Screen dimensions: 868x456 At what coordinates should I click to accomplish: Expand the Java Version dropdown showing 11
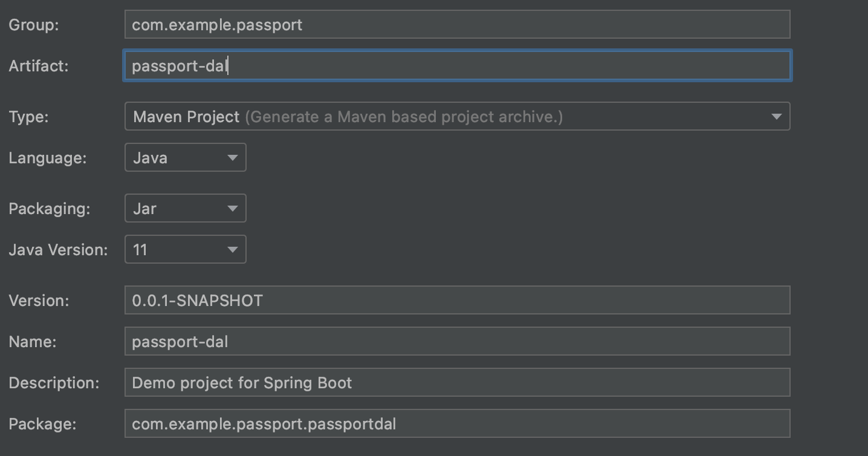pos(185,250)
